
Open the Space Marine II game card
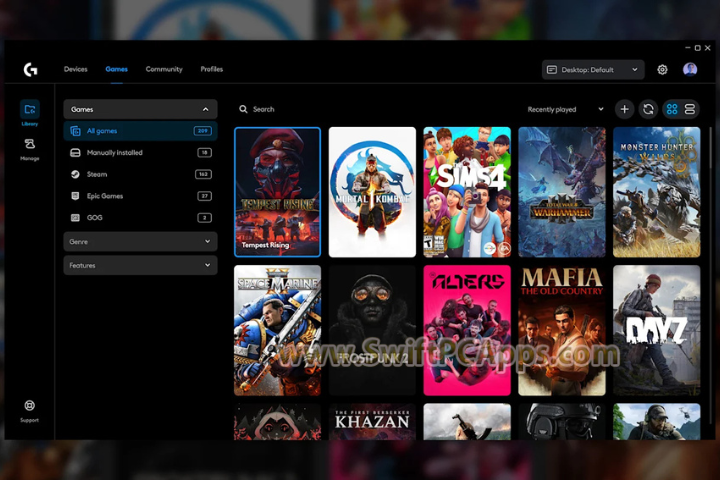point(277,330)
